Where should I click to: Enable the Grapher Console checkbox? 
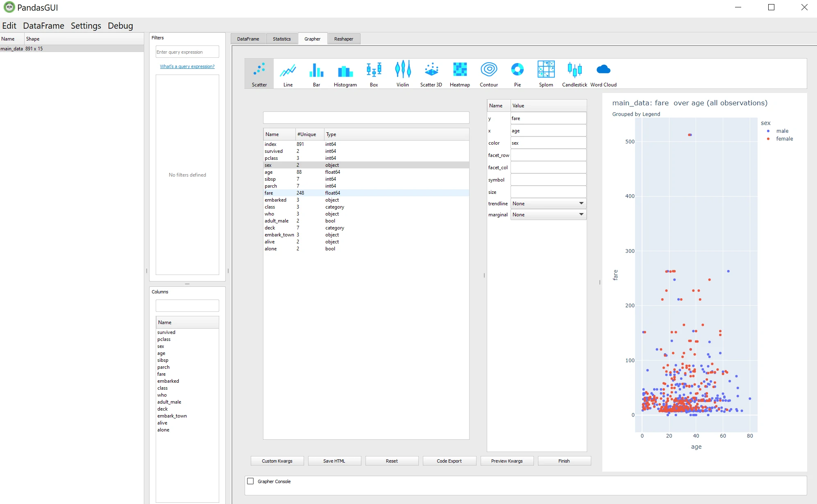coord(250,481)
